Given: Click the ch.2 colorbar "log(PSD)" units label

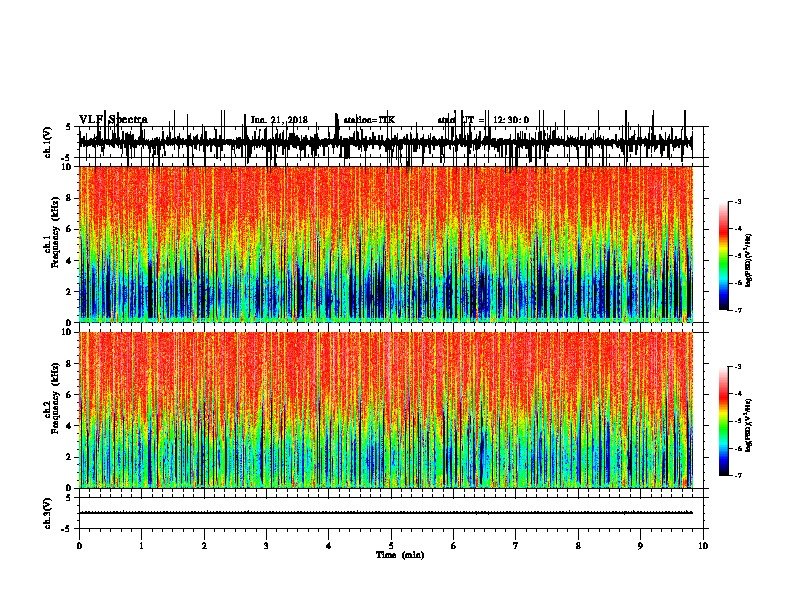Looking at the screenshot, I should click(x=748, y=425).
